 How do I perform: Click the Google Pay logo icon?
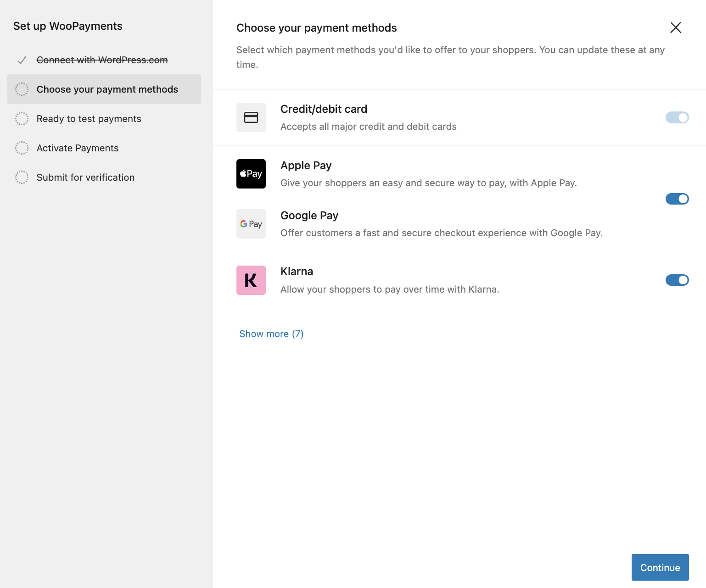click(251, 224)
